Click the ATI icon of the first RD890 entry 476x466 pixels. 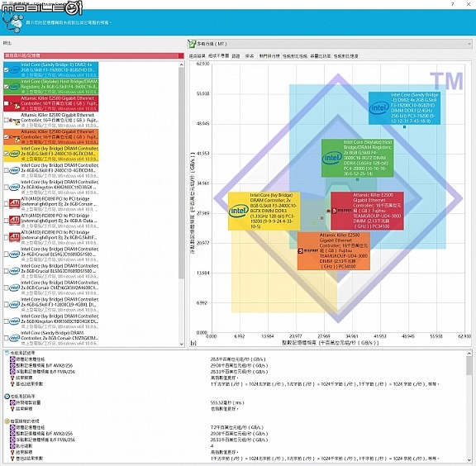pyautogui.click(x=14, y=204)
